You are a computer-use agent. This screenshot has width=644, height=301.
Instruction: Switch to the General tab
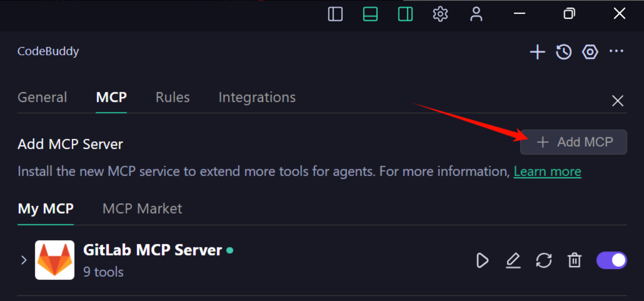(42, 97)
